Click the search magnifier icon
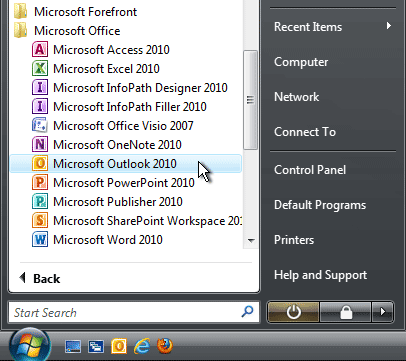 tap(247, 312)
